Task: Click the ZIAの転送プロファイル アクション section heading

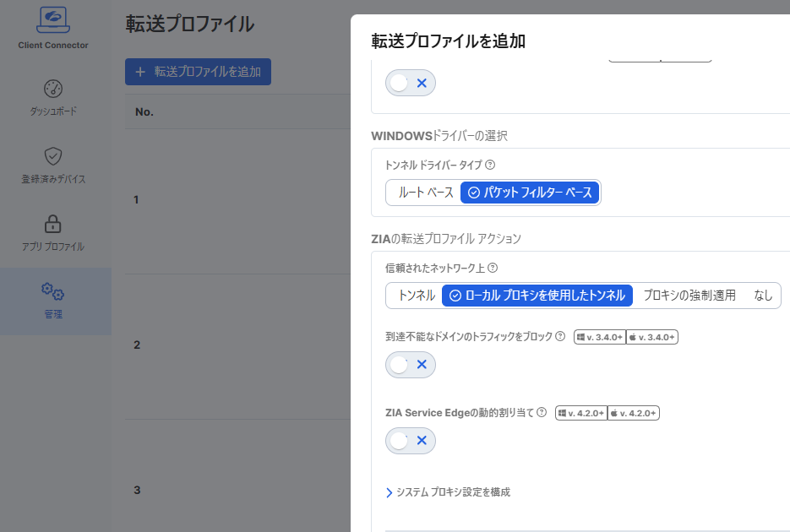Action: click(x=446, y=239)
